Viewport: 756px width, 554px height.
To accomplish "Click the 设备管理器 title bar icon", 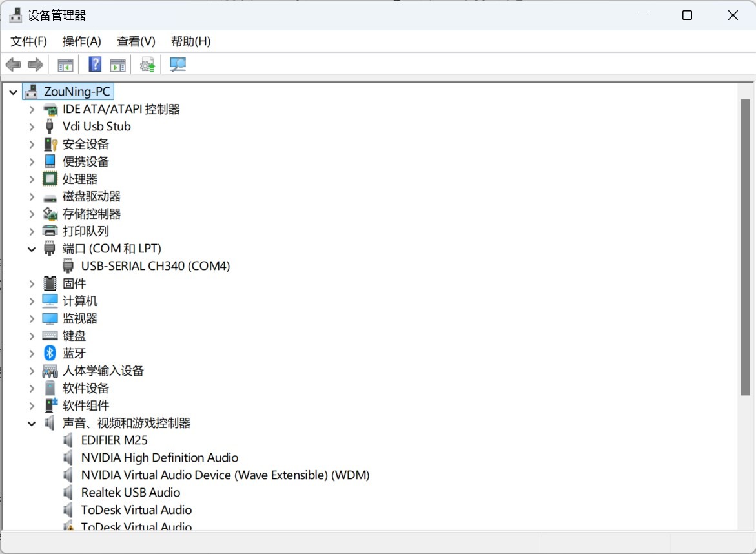I will [x=16, y=15].
